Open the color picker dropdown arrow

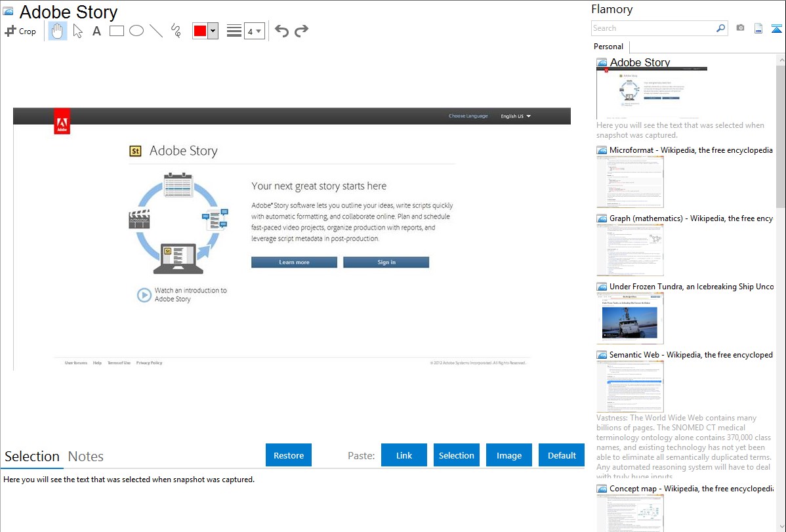pyautogui.click(x=213, y=31)
